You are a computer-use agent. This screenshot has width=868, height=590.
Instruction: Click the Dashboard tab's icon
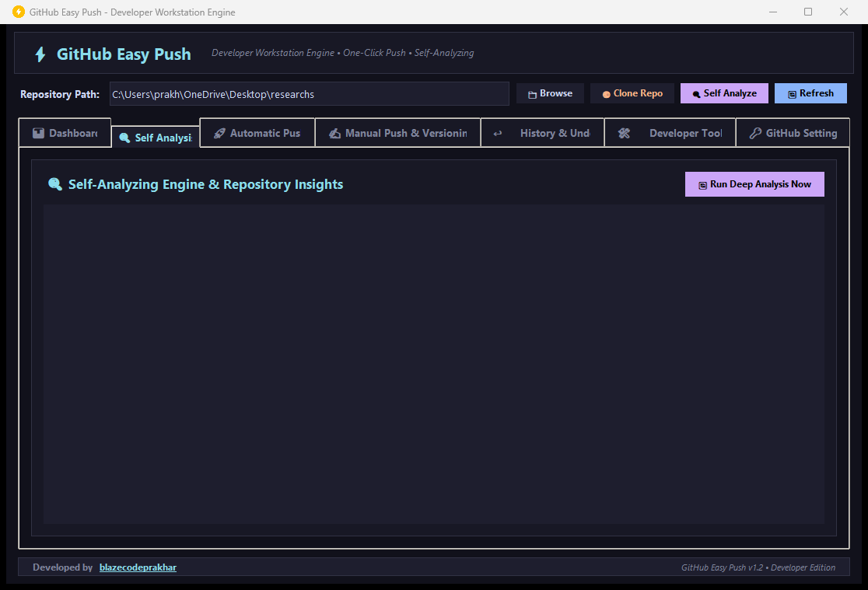click(x=38, y=133)
